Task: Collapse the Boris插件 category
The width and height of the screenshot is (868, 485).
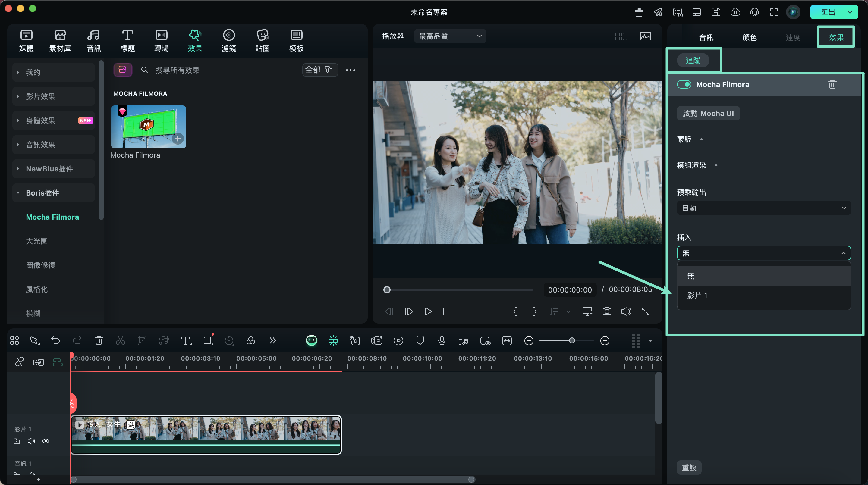Action: tap(54, 193)
